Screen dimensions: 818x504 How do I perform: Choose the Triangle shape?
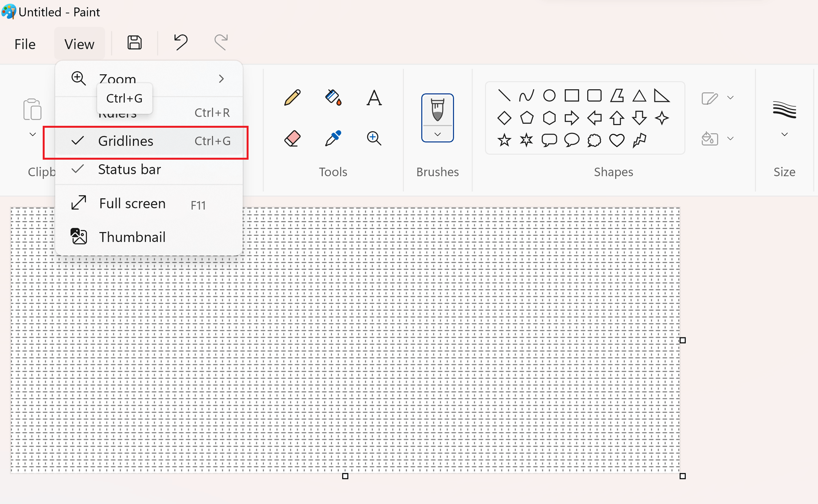coord(639,95)
